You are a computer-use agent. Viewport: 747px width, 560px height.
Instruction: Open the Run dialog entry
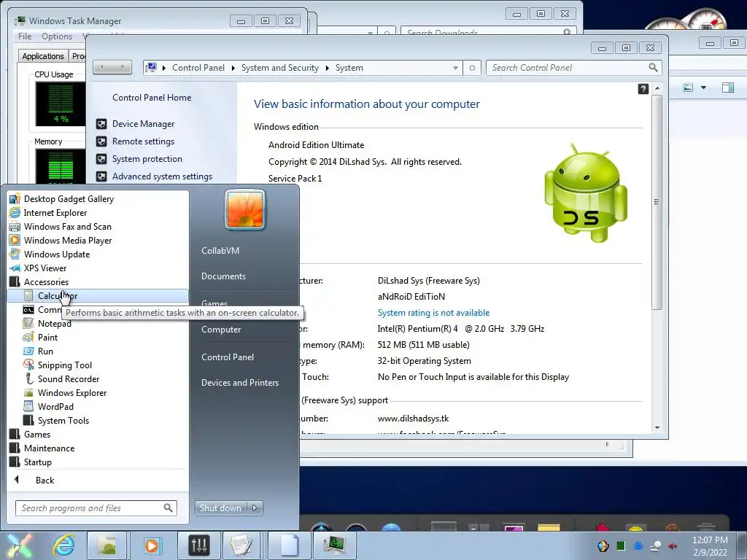click(45, 351)
